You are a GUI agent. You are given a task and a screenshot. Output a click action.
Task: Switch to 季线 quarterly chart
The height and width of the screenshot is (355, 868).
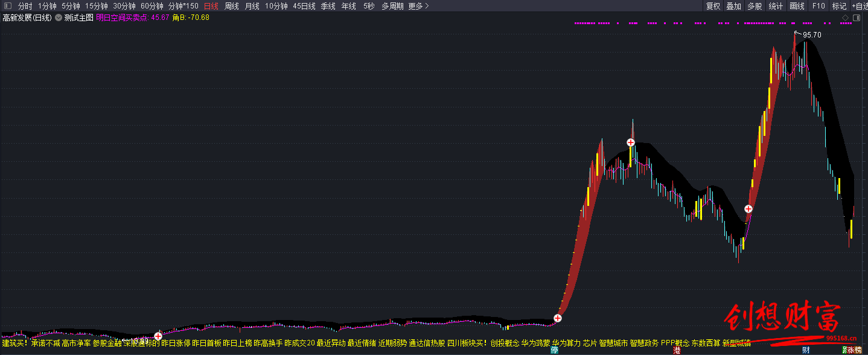[328, 6]
